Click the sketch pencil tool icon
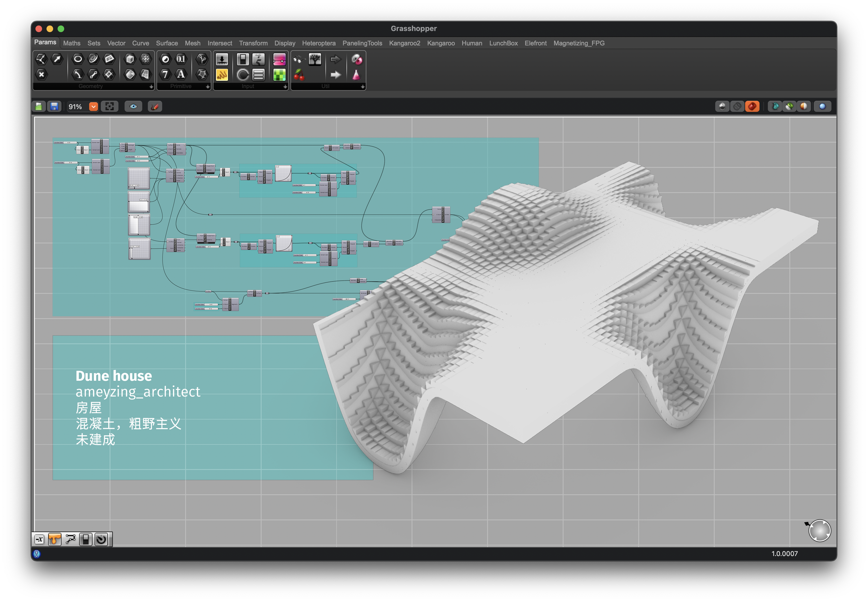Viewport: 868px width, 602px height. (155, 107)
